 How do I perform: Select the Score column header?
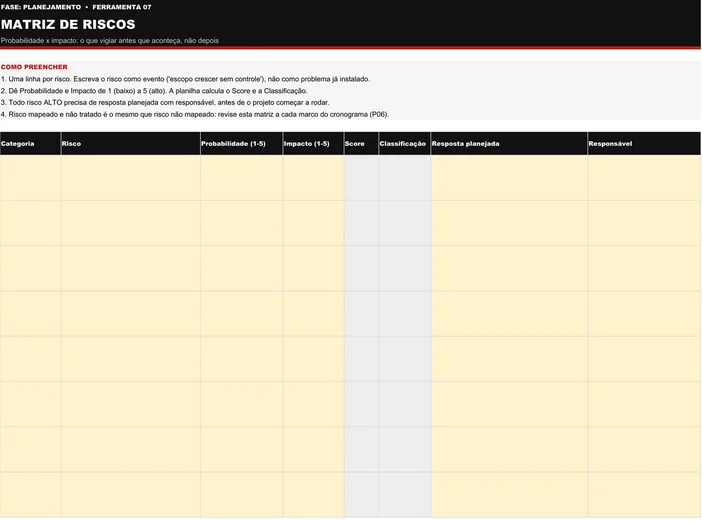(x=361, y=144)
